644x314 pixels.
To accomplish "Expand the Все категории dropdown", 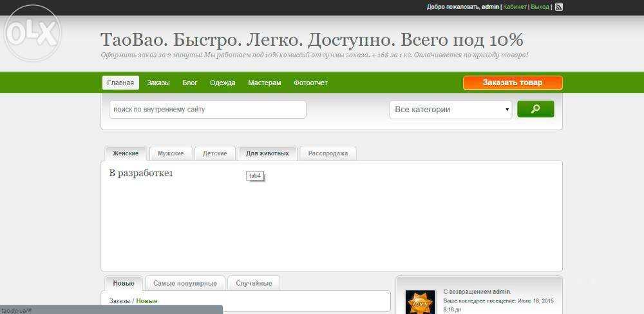I will pyautogui.click(x=451, y=110).
